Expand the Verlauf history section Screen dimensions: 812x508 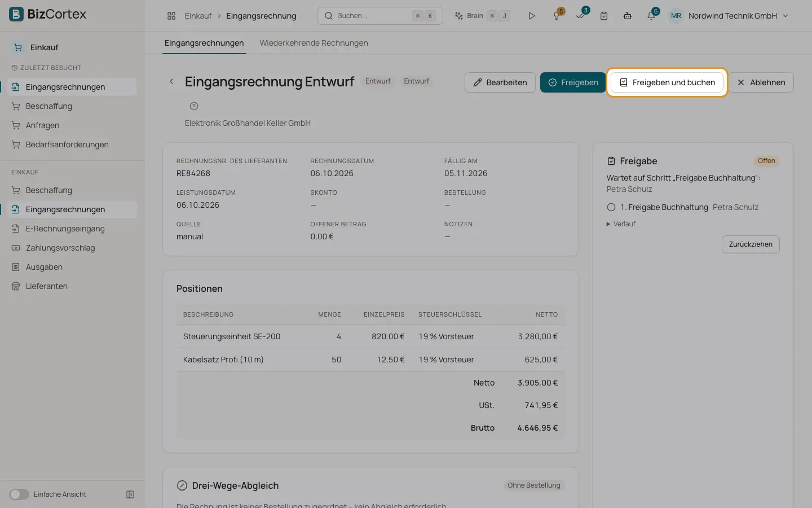coord(621,224)
